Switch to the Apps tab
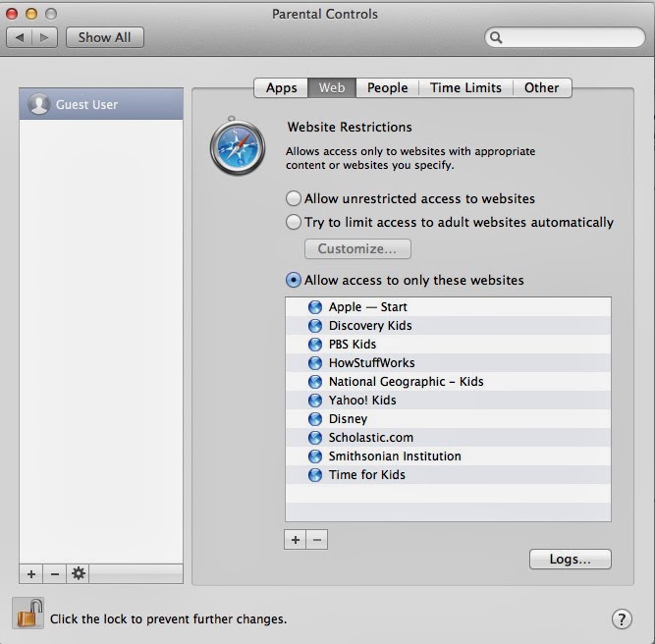The height and width of the screenshot is (644, 655). (281, 87)
